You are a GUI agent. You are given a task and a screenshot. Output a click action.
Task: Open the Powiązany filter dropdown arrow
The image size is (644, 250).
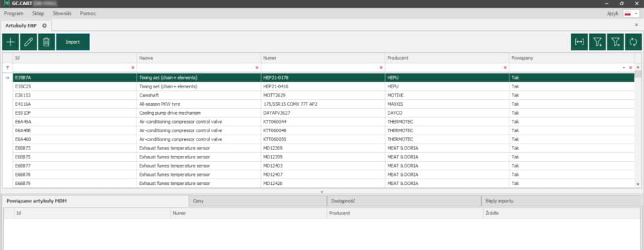(x=624, y=68)
